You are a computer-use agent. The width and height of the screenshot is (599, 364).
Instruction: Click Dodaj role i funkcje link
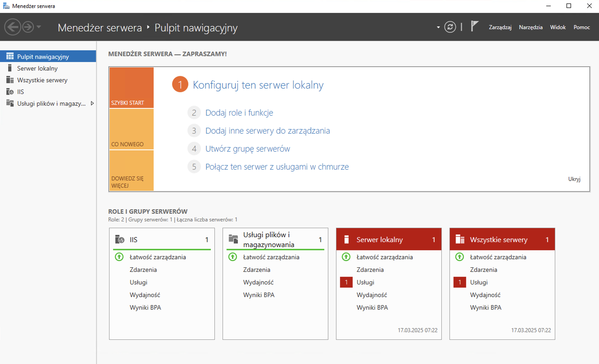pos(239,113)
